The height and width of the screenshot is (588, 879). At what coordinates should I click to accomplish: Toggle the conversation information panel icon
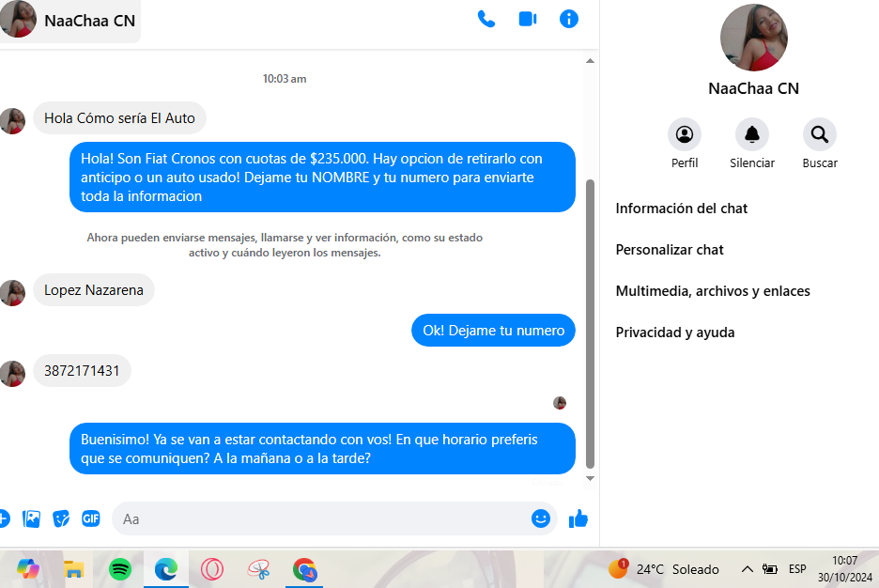[569, 19]
